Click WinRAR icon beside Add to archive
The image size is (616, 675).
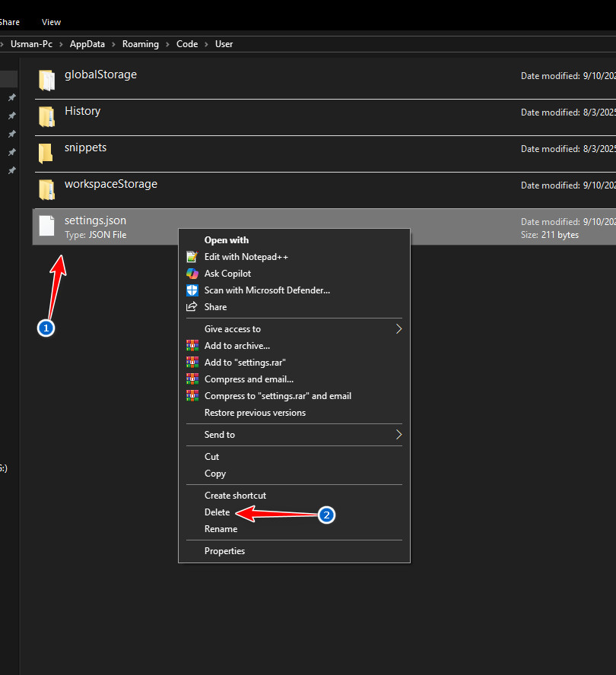coord(192,346)
